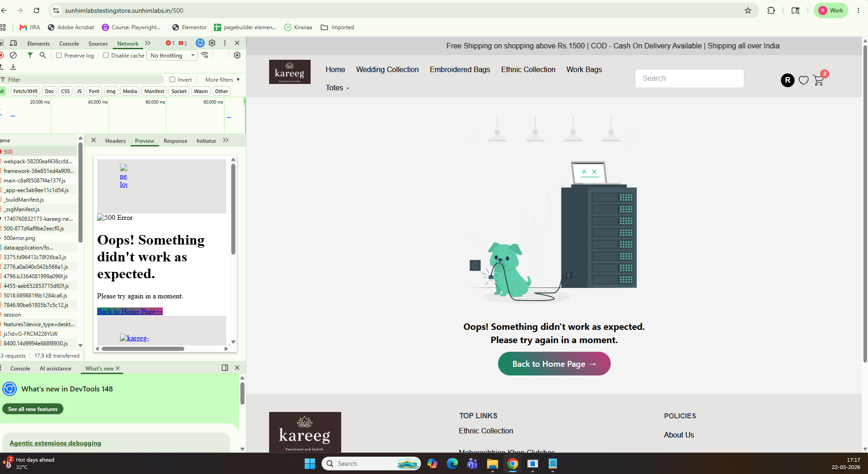
Task: Open the Work profile menu
Action: point(831,10)
